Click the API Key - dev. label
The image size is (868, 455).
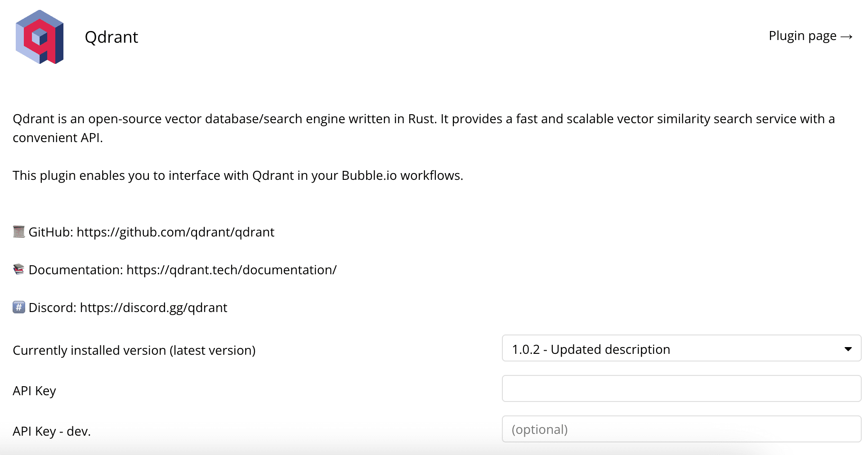52,431
